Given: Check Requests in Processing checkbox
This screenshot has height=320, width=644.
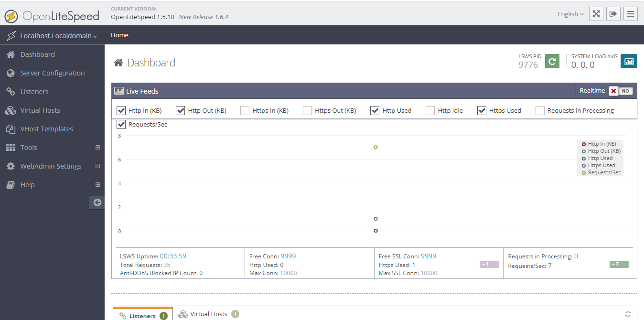Looking at the screenshot, I should coord(540,110).
